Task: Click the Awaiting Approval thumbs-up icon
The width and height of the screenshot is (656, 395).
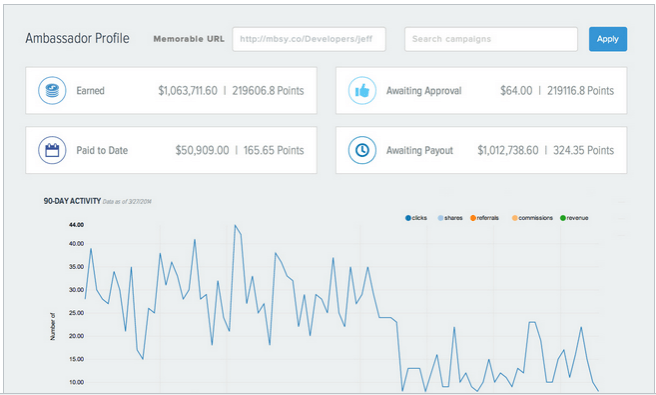Action: coord(362,90)
